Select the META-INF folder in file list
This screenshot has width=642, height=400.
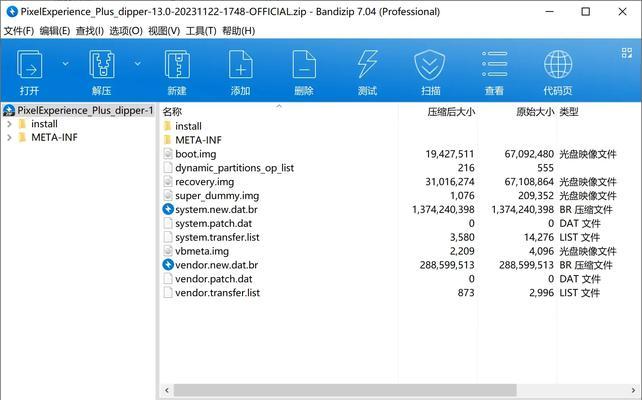[x=199, y=140]
